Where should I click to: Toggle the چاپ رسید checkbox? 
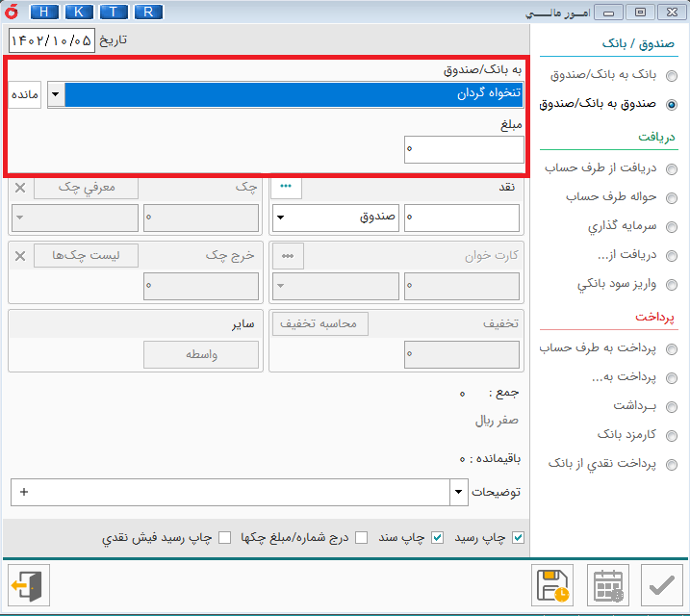519,537
